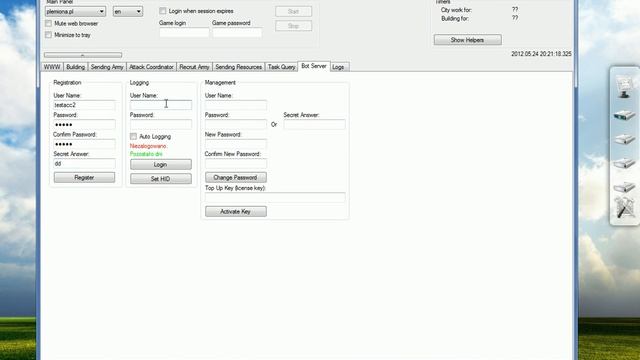Click the Registration Password field

coord(84,124)
